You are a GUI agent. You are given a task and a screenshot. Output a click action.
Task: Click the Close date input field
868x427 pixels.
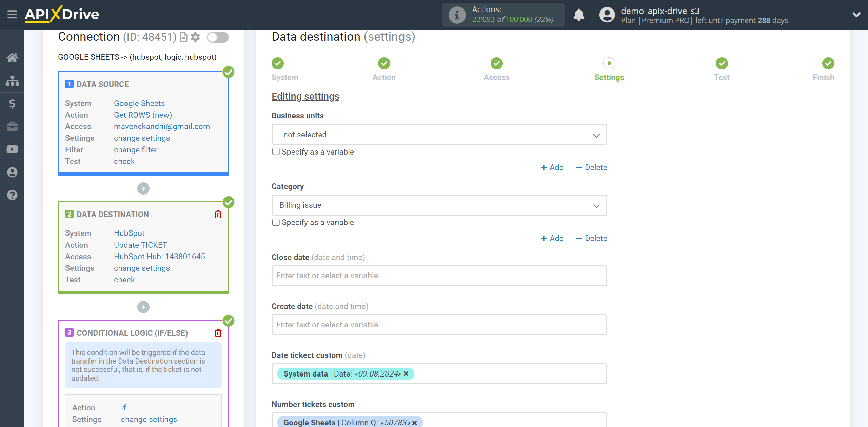coord(439,276)
